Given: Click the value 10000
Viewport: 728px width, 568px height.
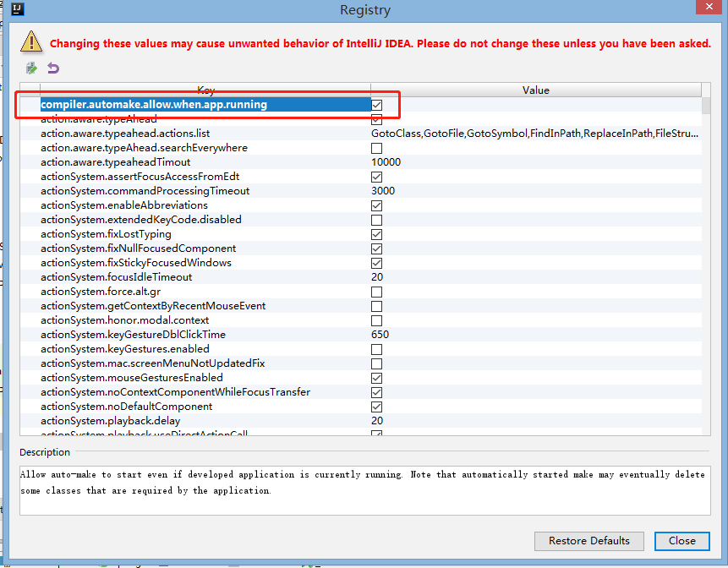Looking at the screenshot, I should (386, 162).
